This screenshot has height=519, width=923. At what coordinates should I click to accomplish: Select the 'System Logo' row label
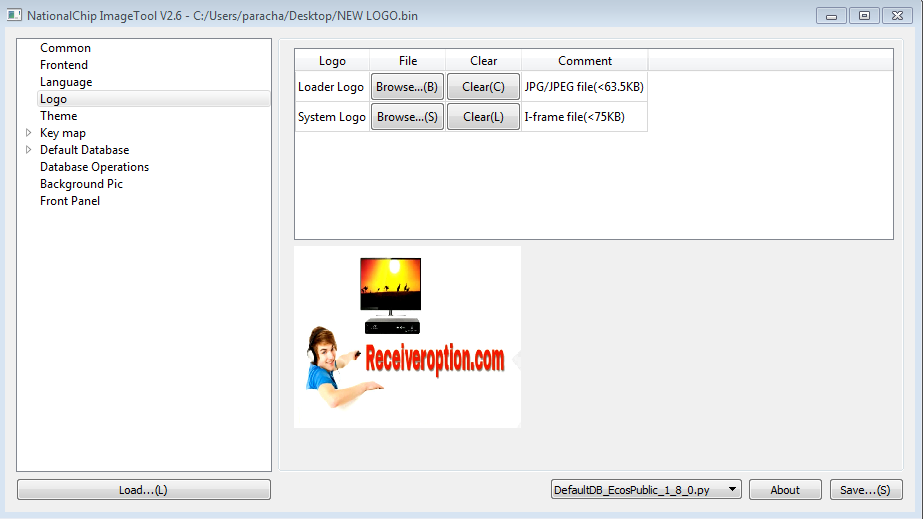(331, 117)
